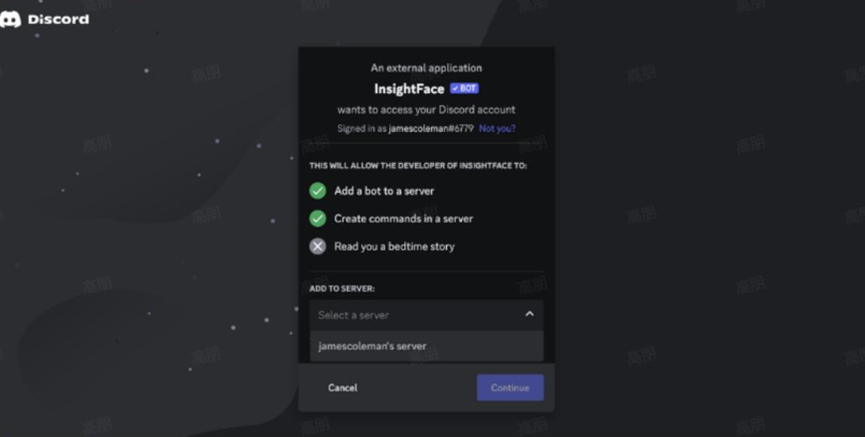
Task: Click the ADD TO SERVER label
Action: coord(342,289)
